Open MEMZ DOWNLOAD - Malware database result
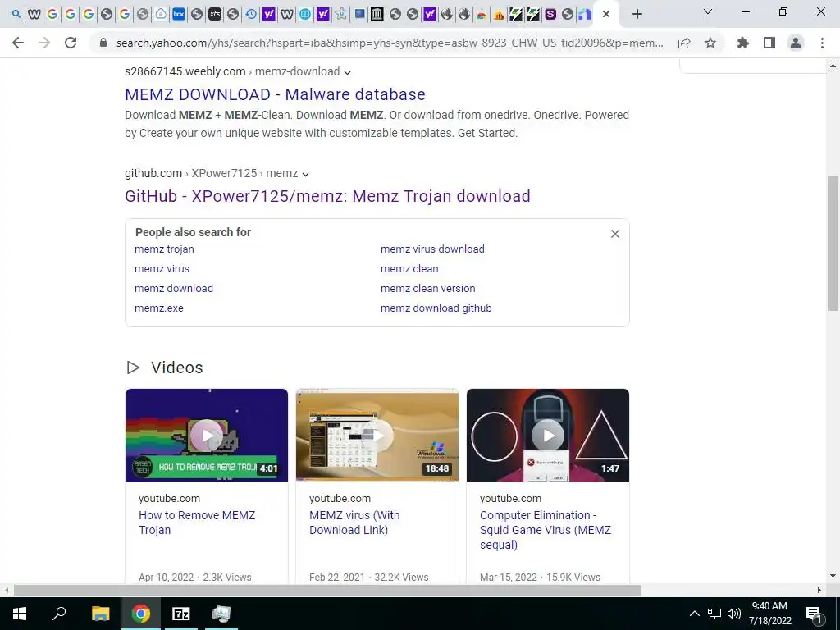The height and width of the screenshot is (630, 840). point(275,94)
